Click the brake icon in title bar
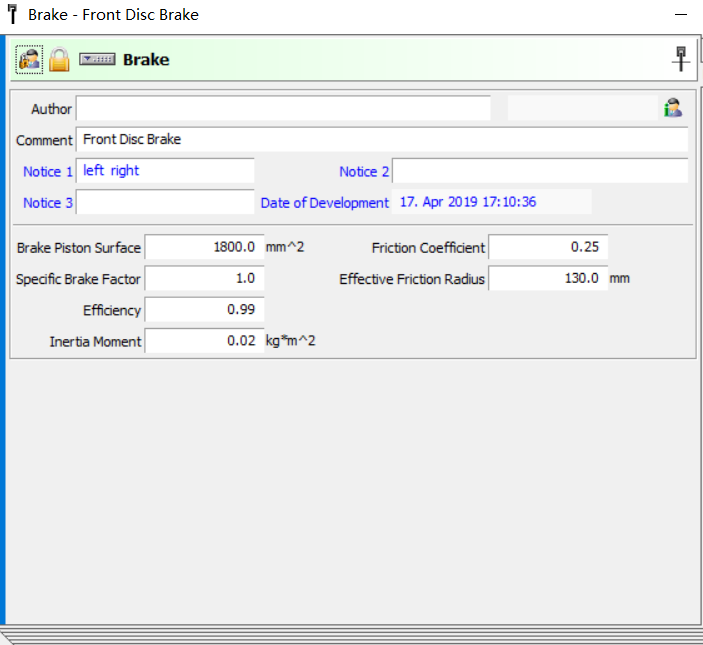This screenshot has width=703, height=645. pyautogui.click(x=12, y=15)
